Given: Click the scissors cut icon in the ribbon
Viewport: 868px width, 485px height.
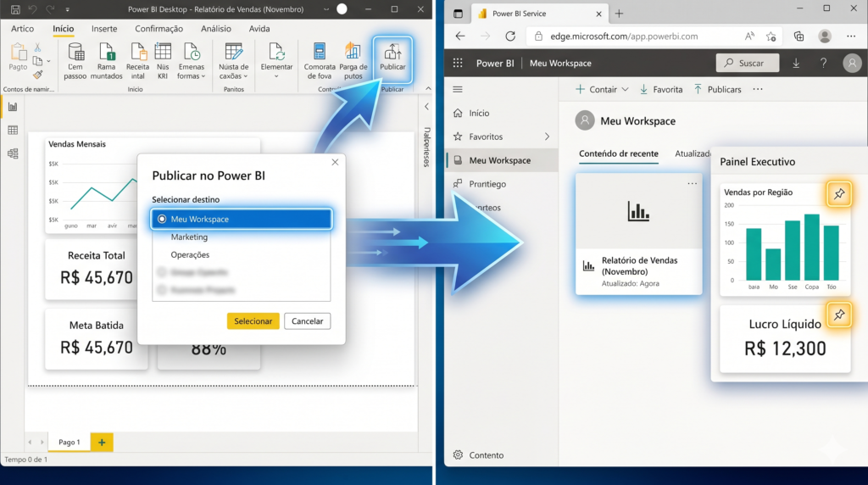Looking at the screenshot, I should click(37, 47).
